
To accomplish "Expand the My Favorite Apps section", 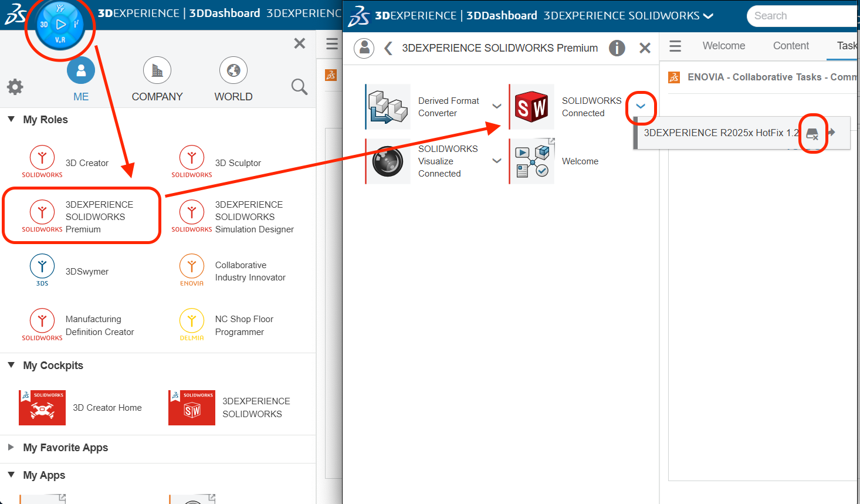I will tap(11, 447).
